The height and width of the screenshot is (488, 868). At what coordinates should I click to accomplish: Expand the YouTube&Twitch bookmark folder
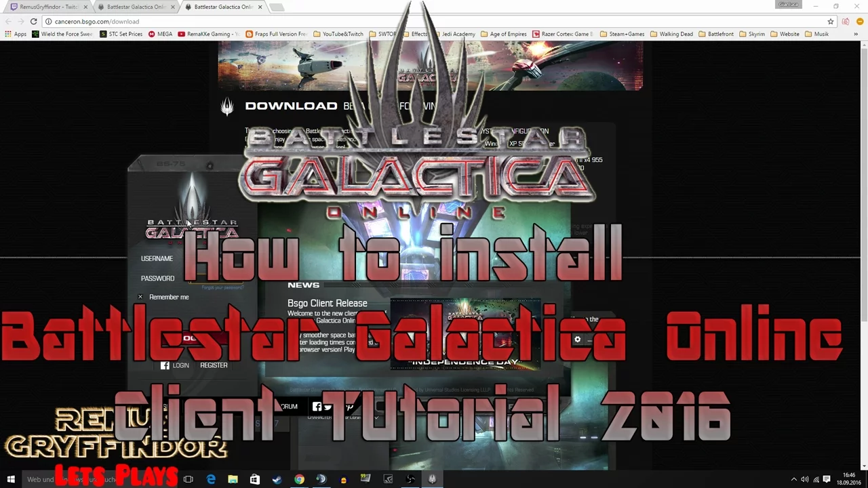pos(338,34)
